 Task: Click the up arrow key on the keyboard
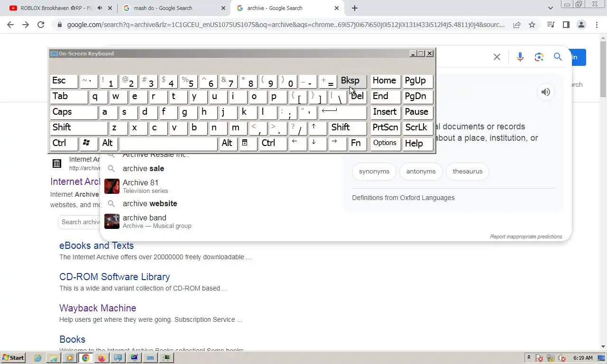click(x=318, y=128)
